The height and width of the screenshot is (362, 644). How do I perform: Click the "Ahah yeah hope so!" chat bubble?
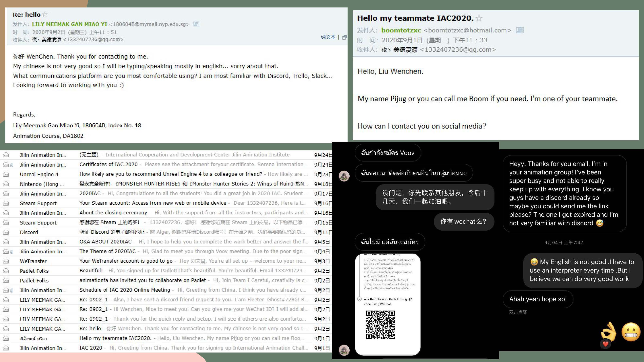(538, 299)
